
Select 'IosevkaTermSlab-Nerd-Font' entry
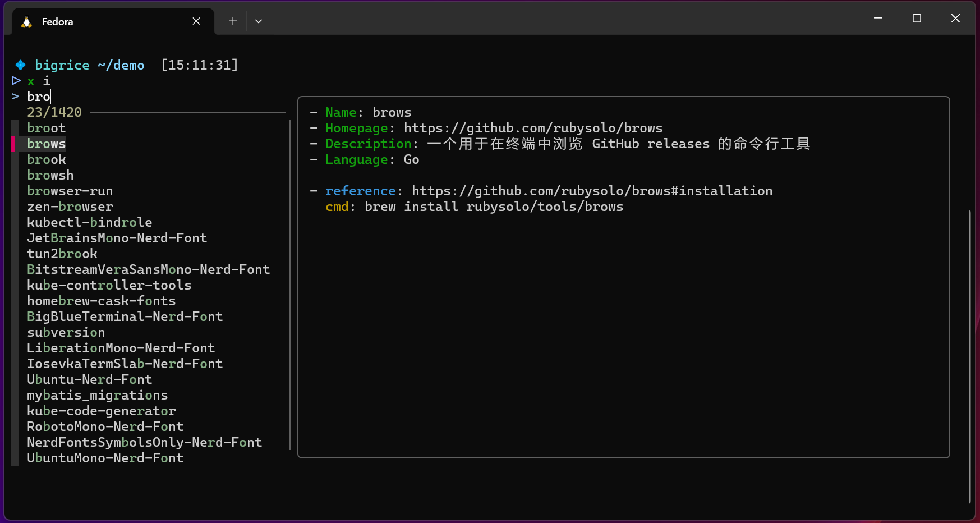coord(125,364)
